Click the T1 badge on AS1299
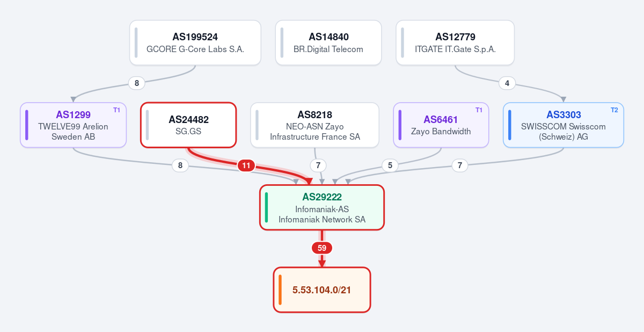The width and height of the screenshot is (644, 332). (x=116, y=110)
